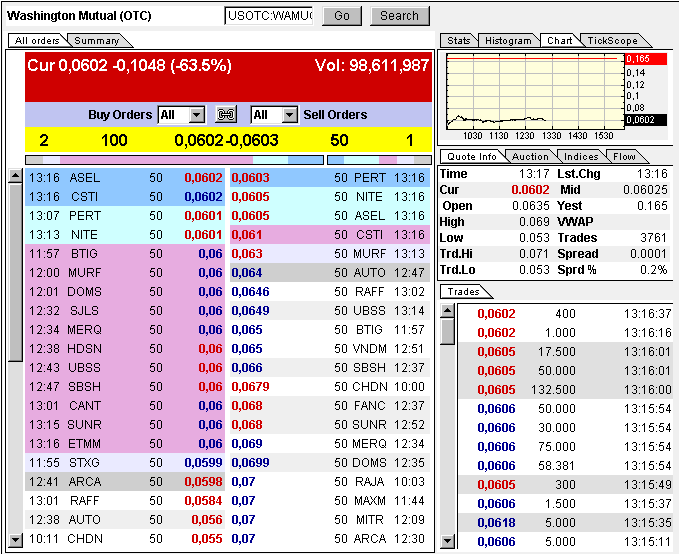Click the order book scroll down arrow

16,540
